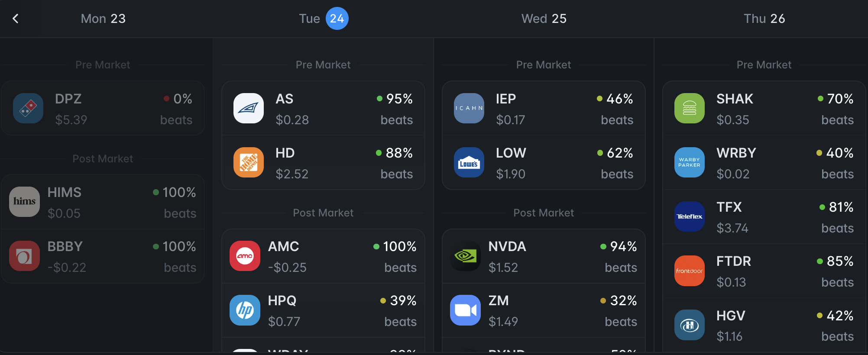Click the Lowe's store logo

tap(469, 162)
